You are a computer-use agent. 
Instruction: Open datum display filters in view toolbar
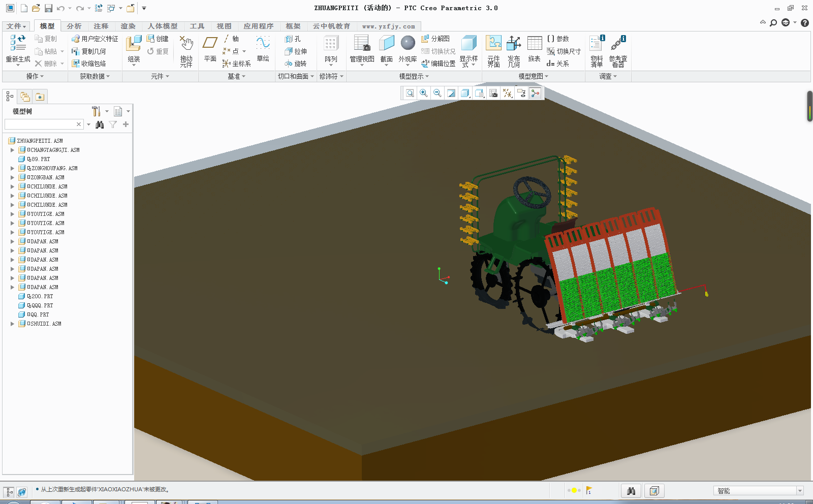tap(507, 93)
